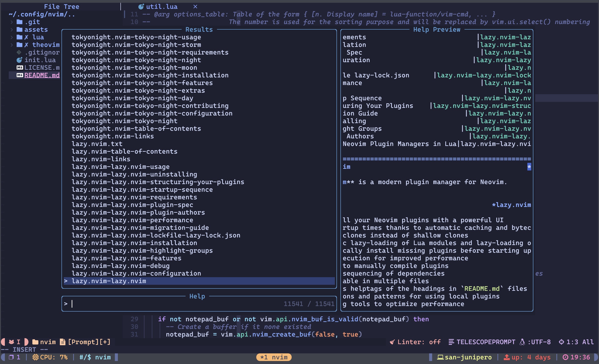This screenshot has width=599, height=364.
Task: Click the :UTF-8 encoding label
Action: pyautogui.click(x=539, y=342)
